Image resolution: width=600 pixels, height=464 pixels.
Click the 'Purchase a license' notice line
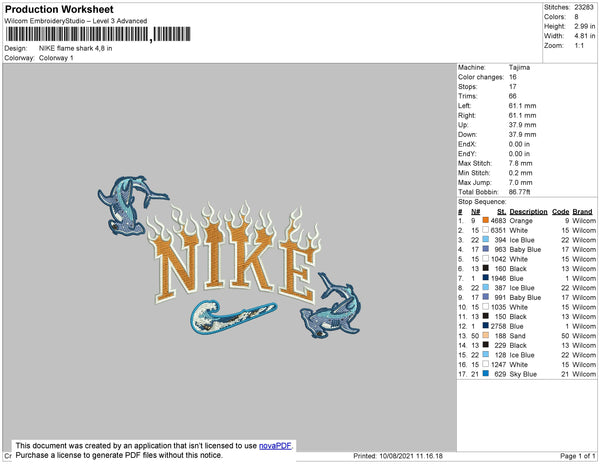(119, 455)
